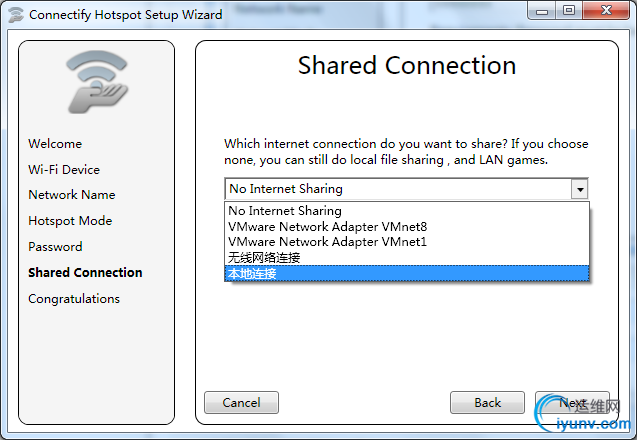
Task: Click the Cancel button
Action: tap(241, 403)
